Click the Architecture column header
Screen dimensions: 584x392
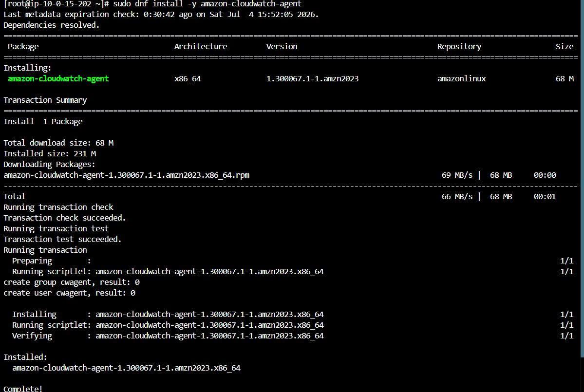[x=200, y=47]
